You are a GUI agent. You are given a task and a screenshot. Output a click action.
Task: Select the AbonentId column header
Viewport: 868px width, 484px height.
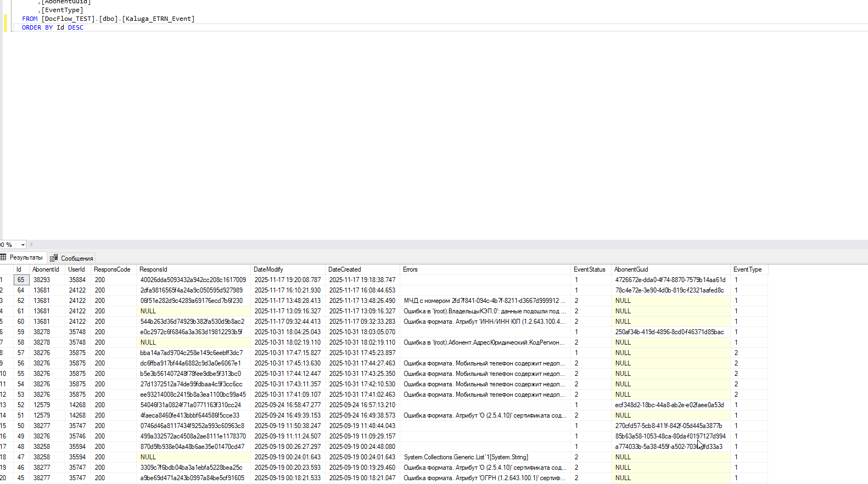[x=47, y=269]
